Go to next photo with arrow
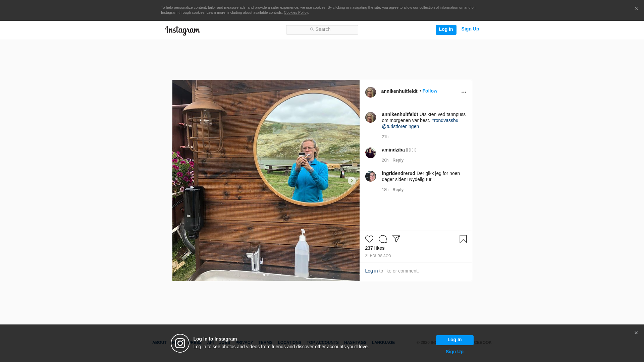The image size is (644, 362). pos(352,181)
